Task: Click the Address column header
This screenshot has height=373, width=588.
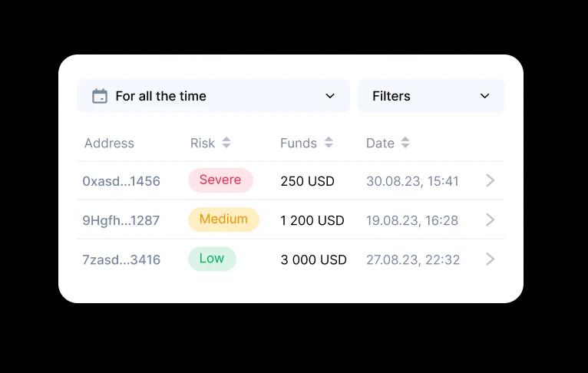Action: pos(109,144)
